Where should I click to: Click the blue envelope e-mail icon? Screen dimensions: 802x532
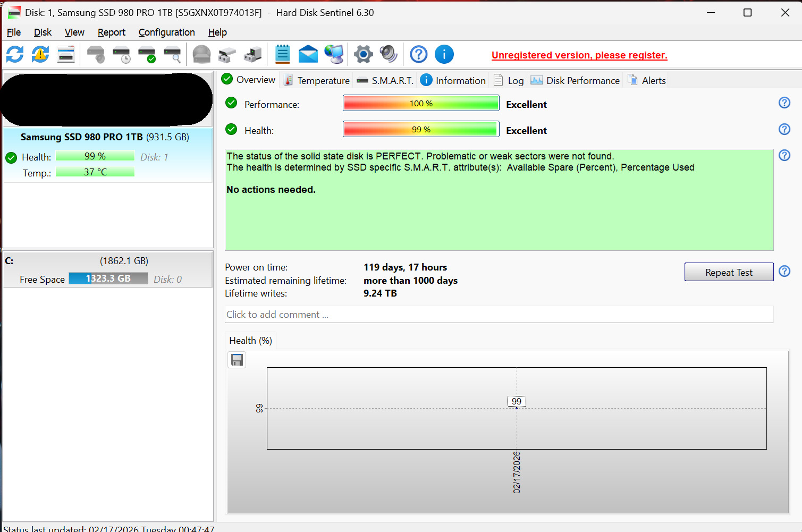tap(308, 54)
